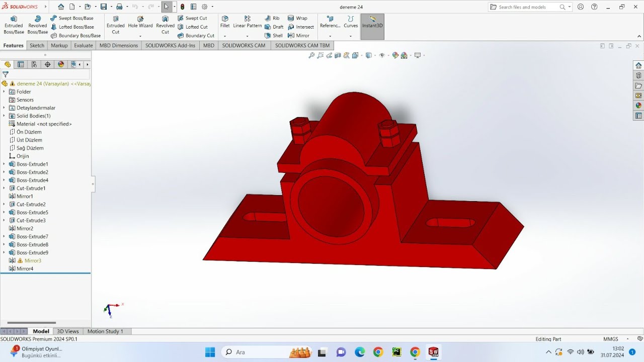The image size is (644, 362).
Task: Switch to SOLIDWORKS CAM tab
Action: coord(244,45)
